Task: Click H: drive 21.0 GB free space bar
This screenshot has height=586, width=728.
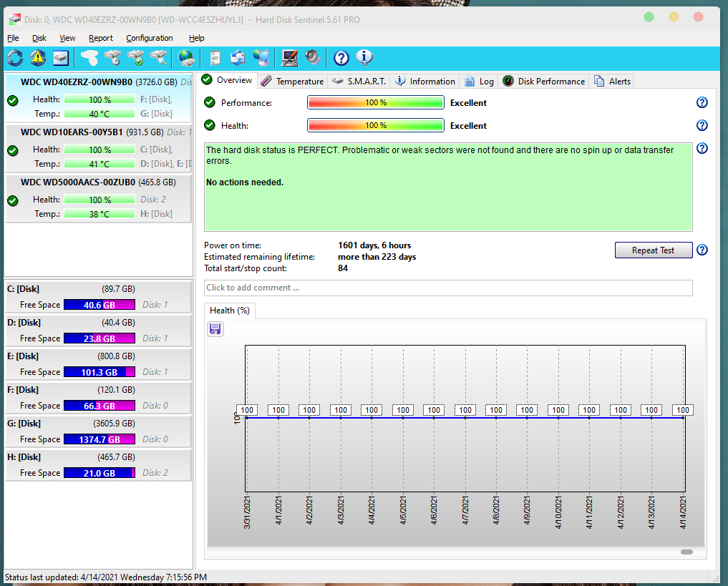Action: tap(100, 473)
